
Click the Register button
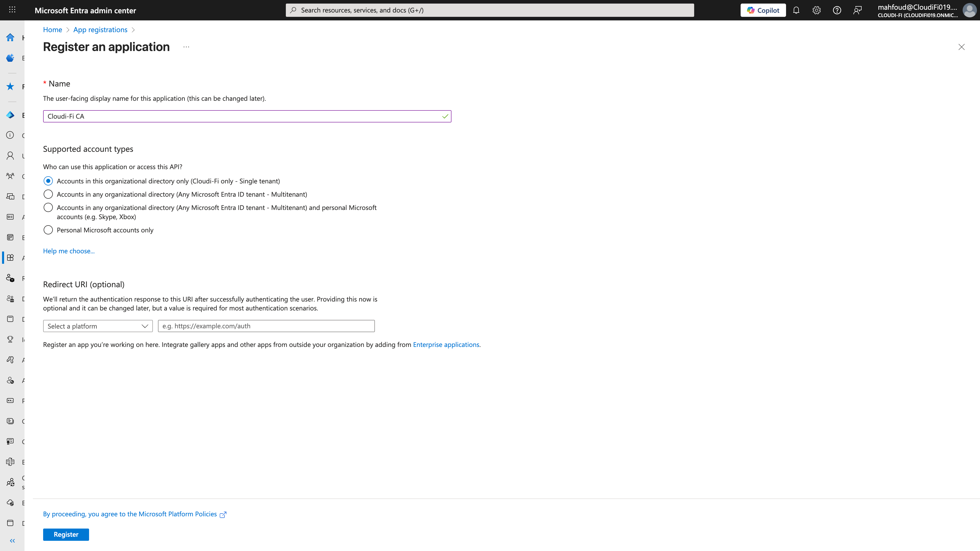(66, 534)
